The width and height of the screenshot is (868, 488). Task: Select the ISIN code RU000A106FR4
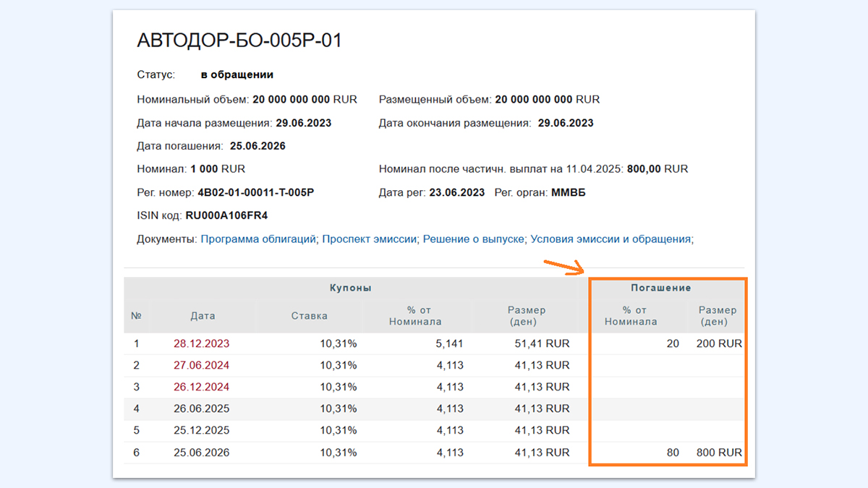(226, 215)
